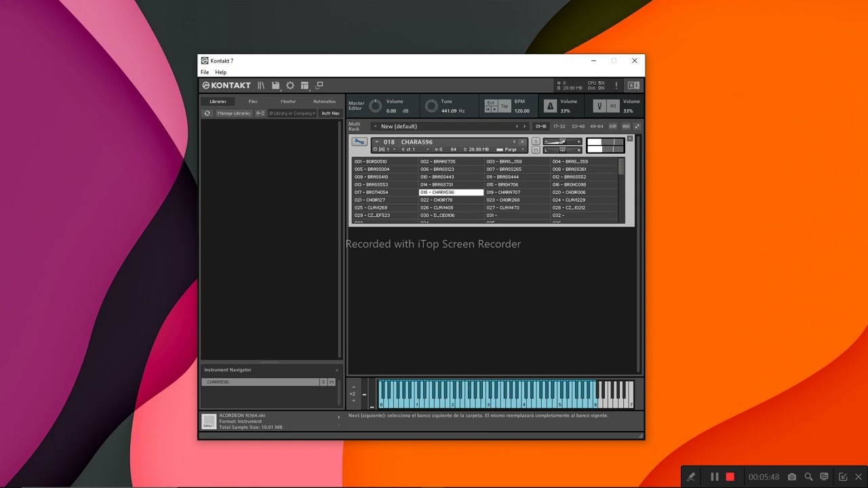Solo the CHARA596 instrument in rack
The width and height of the screenshot is (868, 488).
tap(536, 142)
